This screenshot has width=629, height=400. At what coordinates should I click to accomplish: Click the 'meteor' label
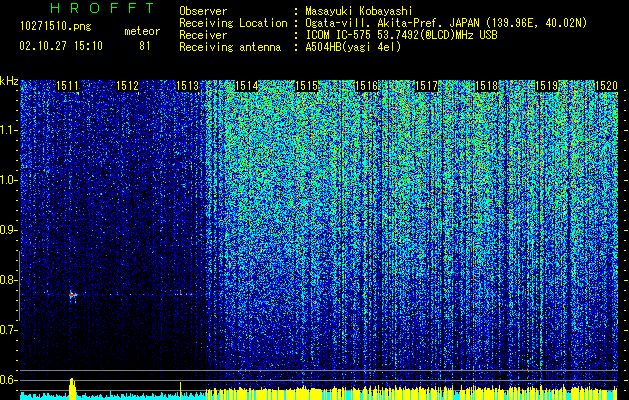142,31
